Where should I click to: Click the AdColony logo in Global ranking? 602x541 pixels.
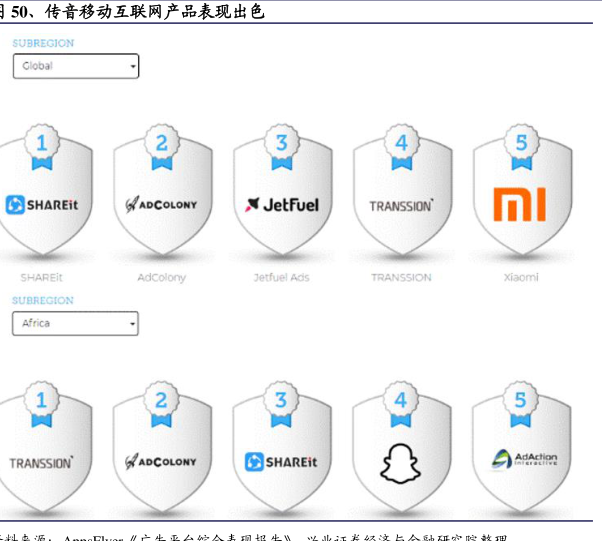pos(161,205)
